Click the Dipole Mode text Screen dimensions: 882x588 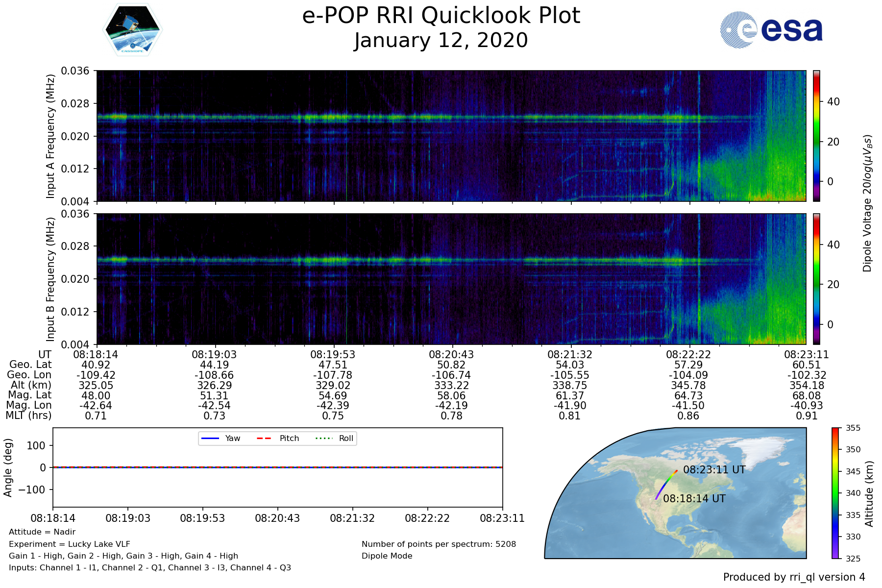click(x=387, y=556)
